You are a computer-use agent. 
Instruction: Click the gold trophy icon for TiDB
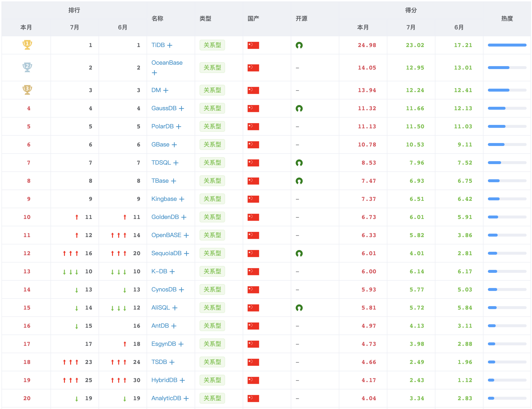(x=27, y=45)
